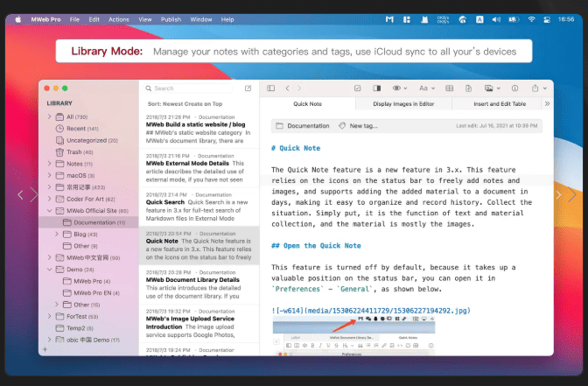Expand the Notes folder
The height and width of the screenshot is (386, 588).
point(49,164)
